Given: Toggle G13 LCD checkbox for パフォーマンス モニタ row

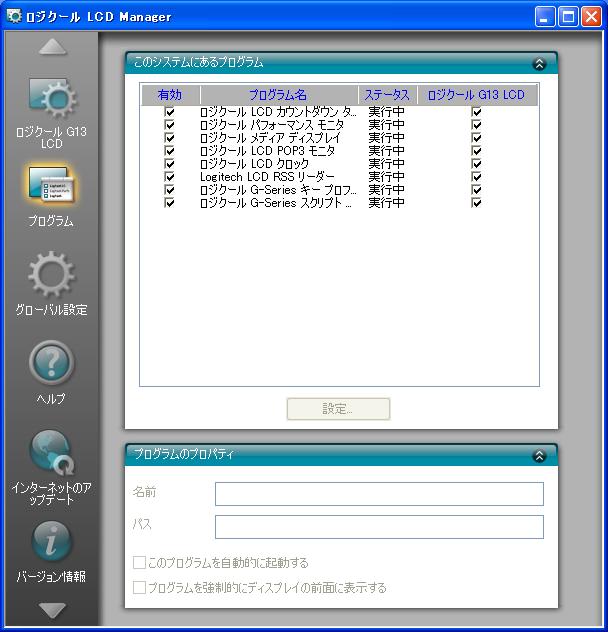Looking at the screenshot, I should tap(476, 125).
